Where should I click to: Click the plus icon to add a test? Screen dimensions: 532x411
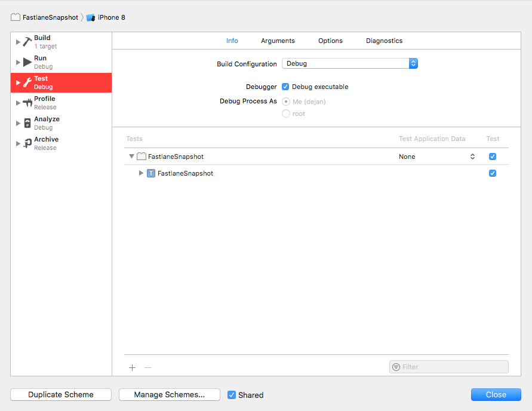click(x=133, y=367)
